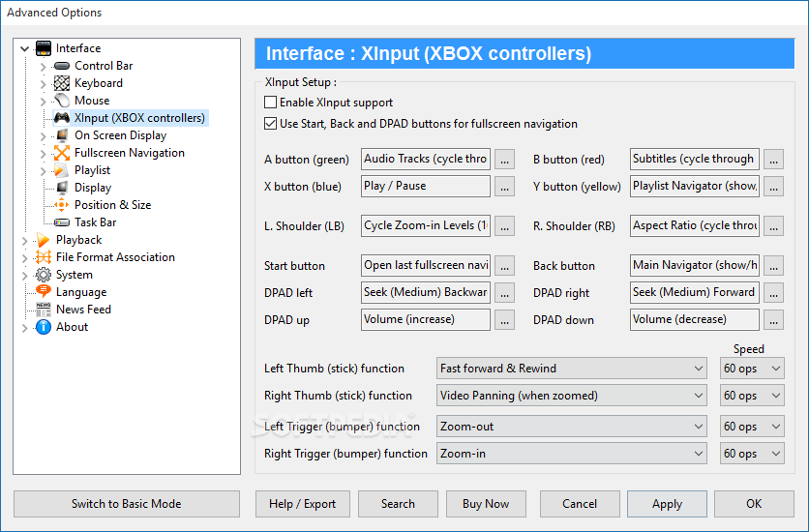Click the X button Play / Pause field

click(426, 186)
